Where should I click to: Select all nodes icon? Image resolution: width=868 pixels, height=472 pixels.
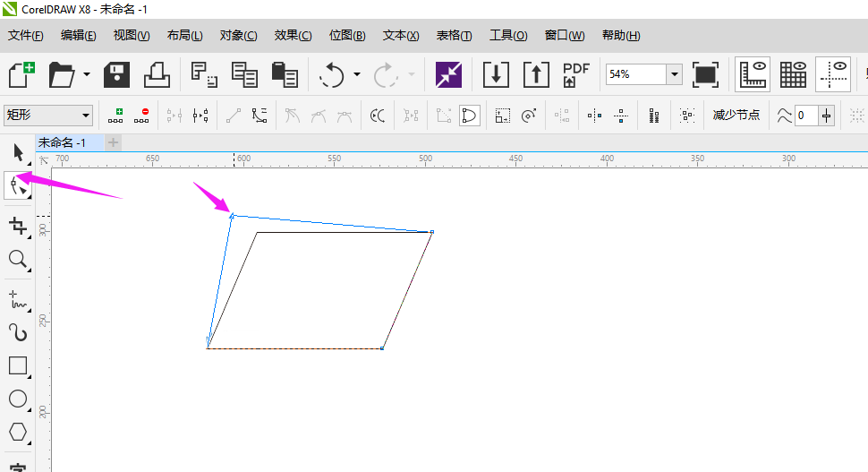click(x=687, y=116)
